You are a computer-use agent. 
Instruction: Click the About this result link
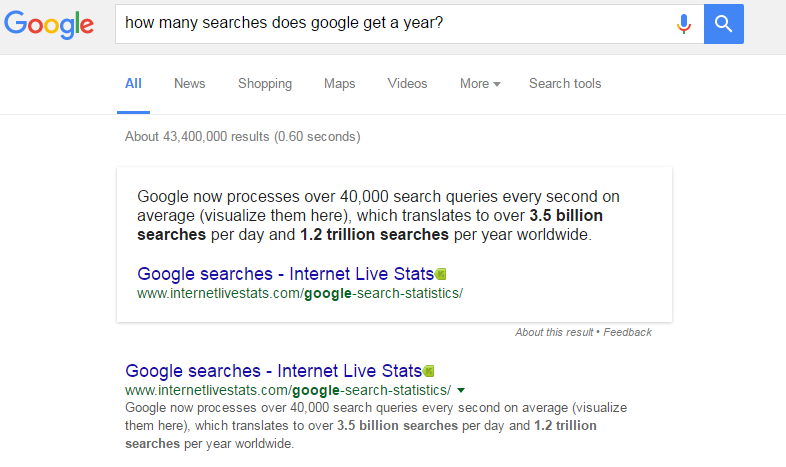[553, 332]
